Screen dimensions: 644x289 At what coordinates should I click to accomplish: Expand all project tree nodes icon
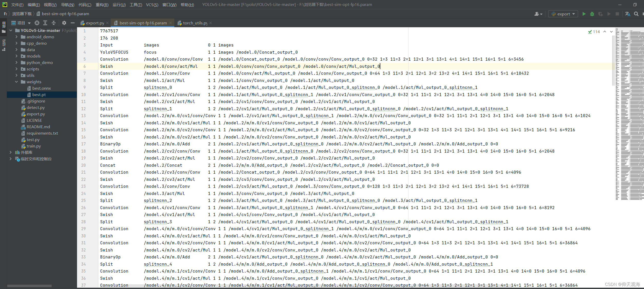tap(45, 23)
